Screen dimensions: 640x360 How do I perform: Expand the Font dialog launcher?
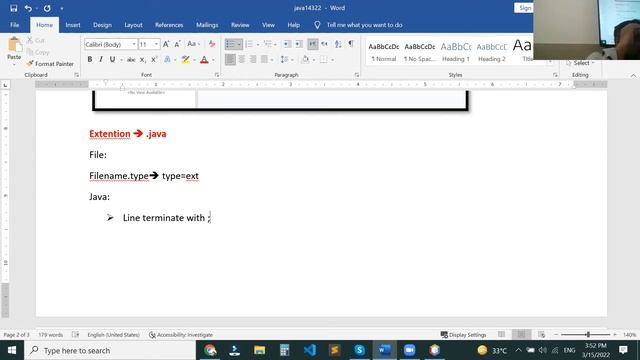(217, 75)
